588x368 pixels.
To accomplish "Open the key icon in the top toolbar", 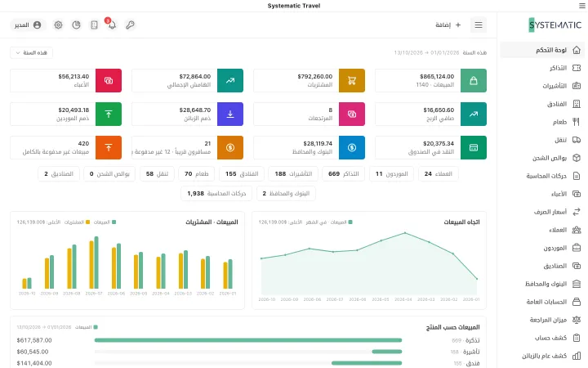I will pos(130,25).
